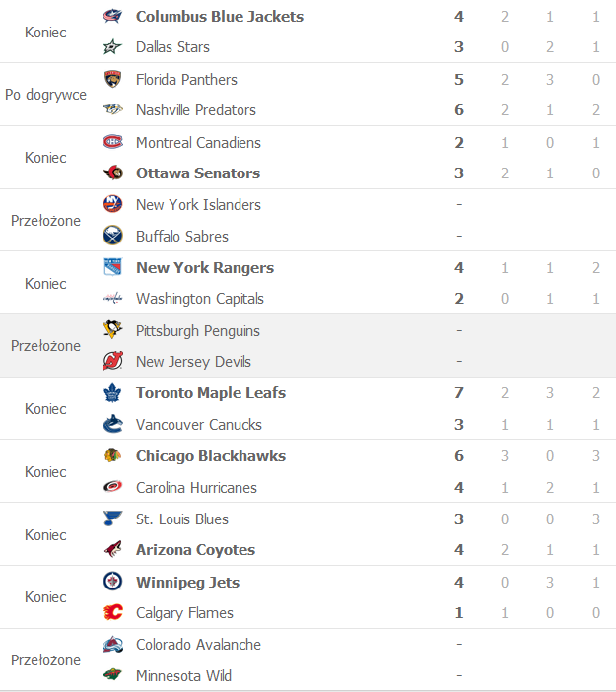Click the Ottawa Senators logo
The width and height of the screenshot is (616, 692).
point(113,173)
